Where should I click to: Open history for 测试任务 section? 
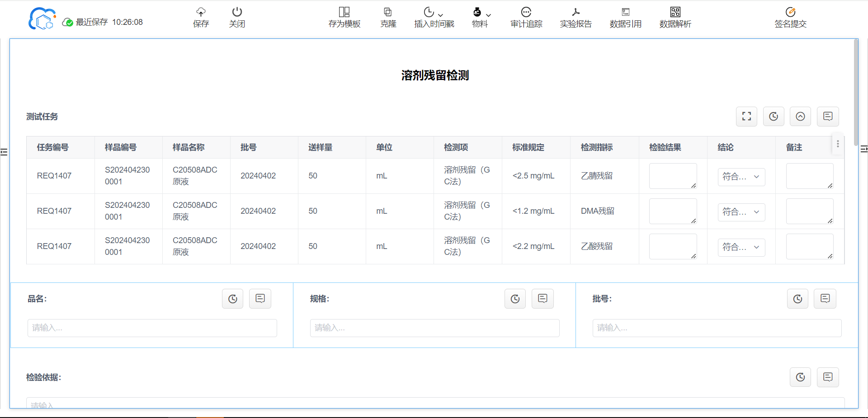[x=774, y=117]
